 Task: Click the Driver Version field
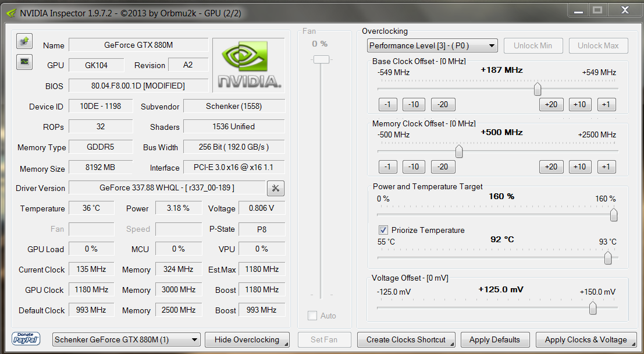click(x=167, y=188)
